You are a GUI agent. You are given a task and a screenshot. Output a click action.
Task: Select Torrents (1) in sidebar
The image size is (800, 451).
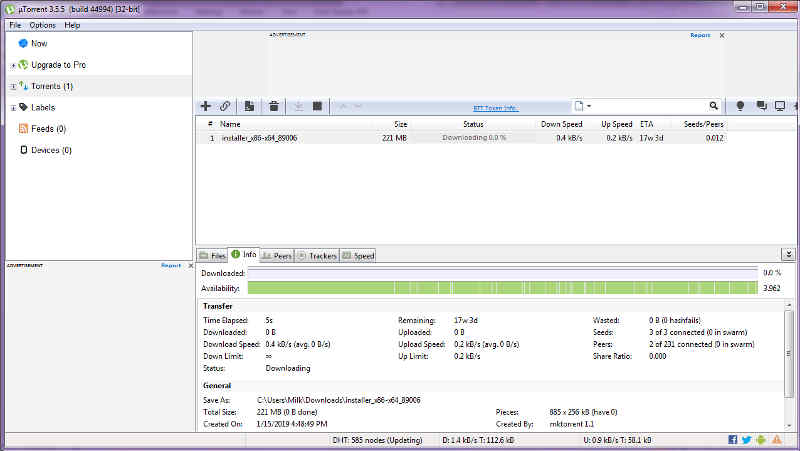click(x=99, y=86)
